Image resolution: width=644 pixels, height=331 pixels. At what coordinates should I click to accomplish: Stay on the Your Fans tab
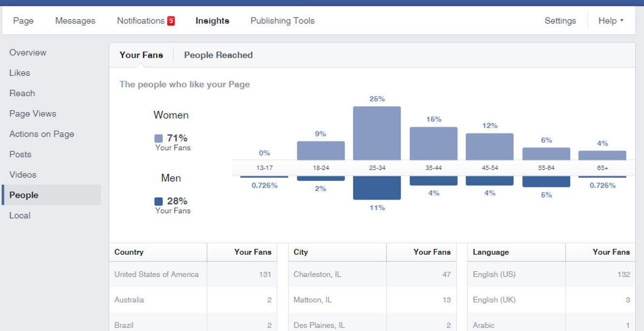tap(141, 55)
